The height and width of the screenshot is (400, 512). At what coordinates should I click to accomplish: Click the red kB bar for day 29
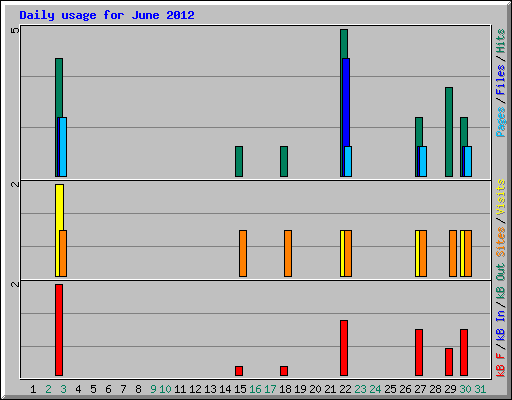tap(449, 362)
